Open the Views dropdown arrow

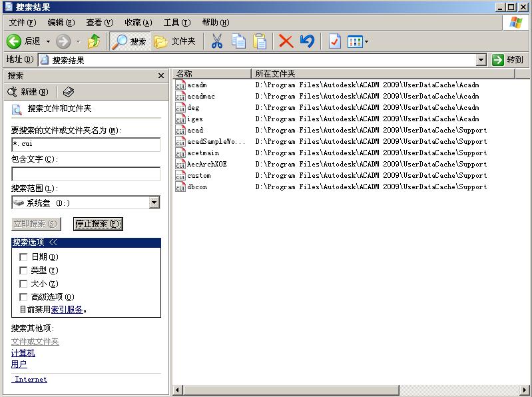coord(366,42)
